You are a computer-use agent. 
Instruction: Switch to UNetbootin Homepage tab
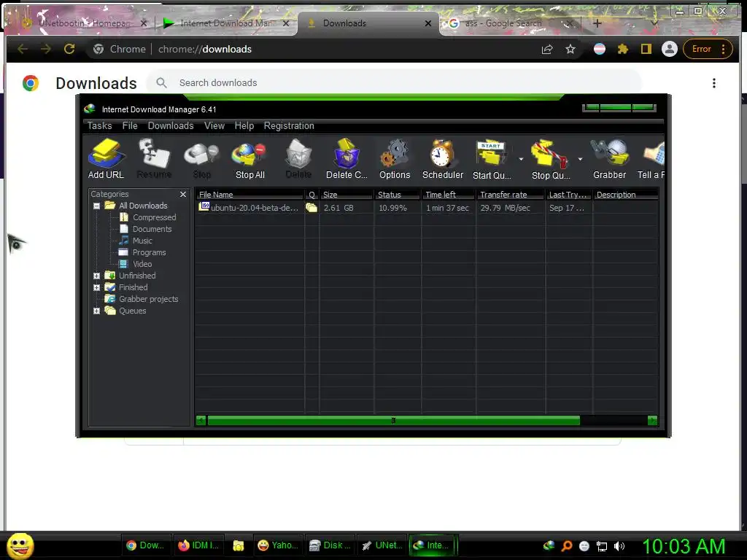(x=84, y=23)
